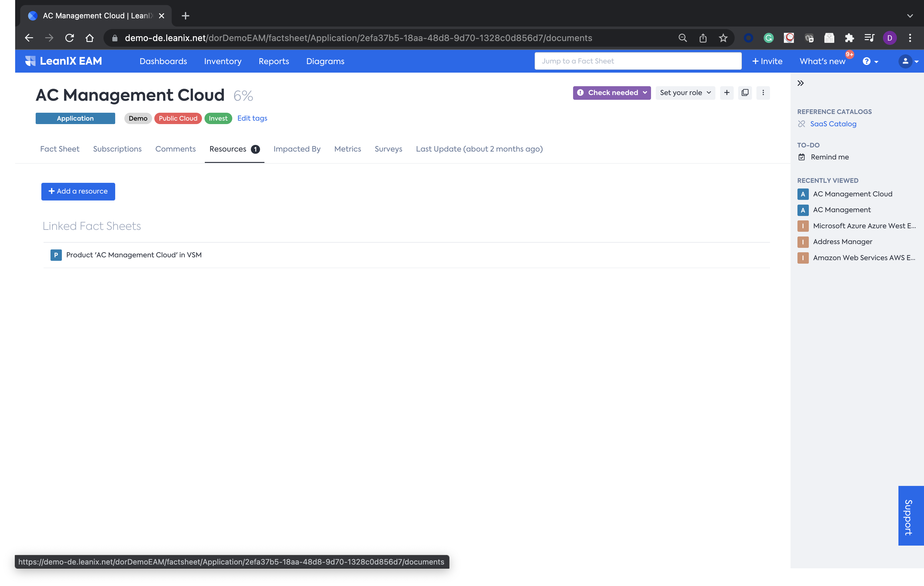This screenshot has width=924, height=586.
Task: Click the plus icon beside Set your role
Action: tap(727, 93)
